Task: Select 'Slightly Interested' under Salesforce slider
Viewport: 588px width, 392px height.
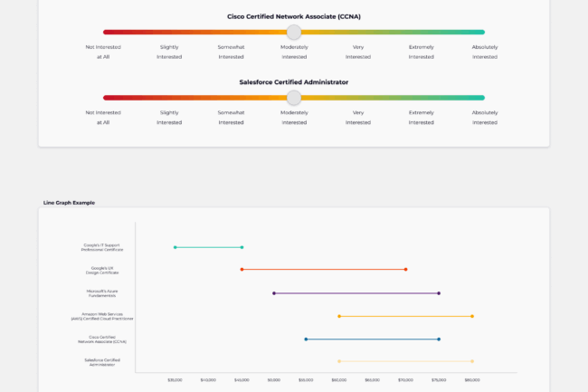Action: click(168, 117)
